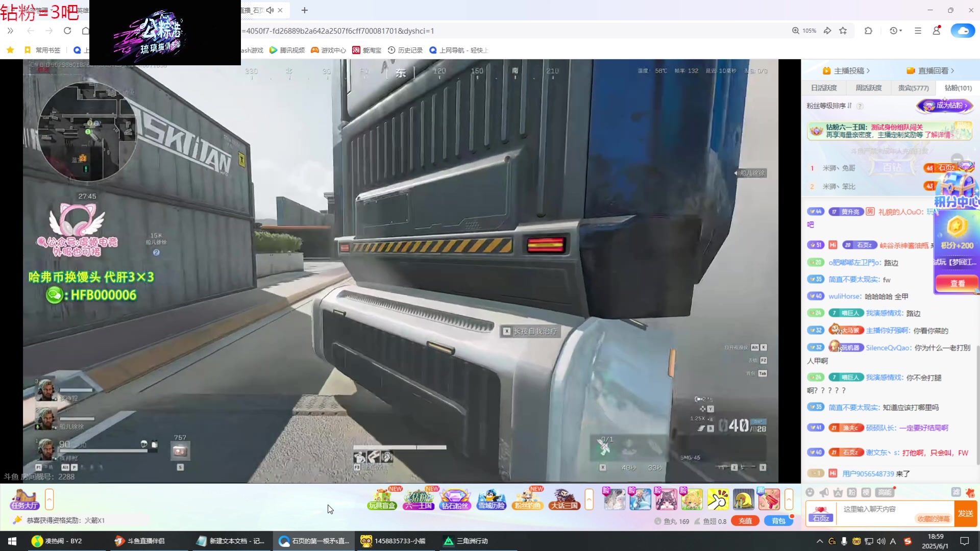Click the 查看 button in points widget
Image resolution: width=980 pixels, height=551 pixels.
[x=957, y=283]
